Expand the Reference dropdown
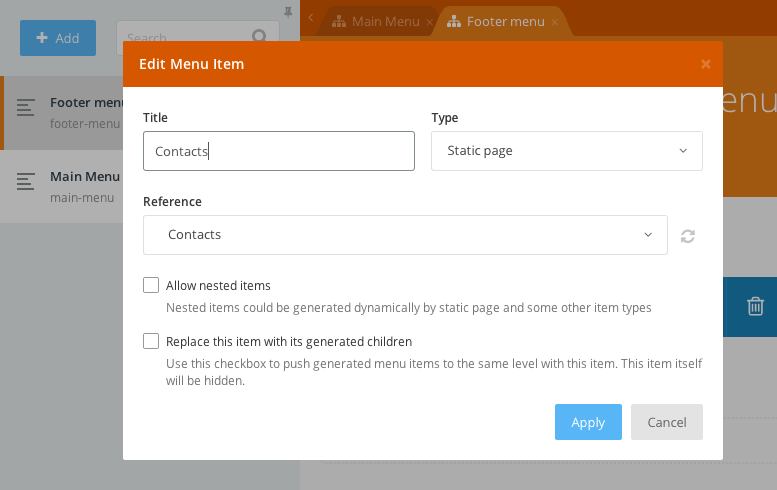 coord(405,235)
